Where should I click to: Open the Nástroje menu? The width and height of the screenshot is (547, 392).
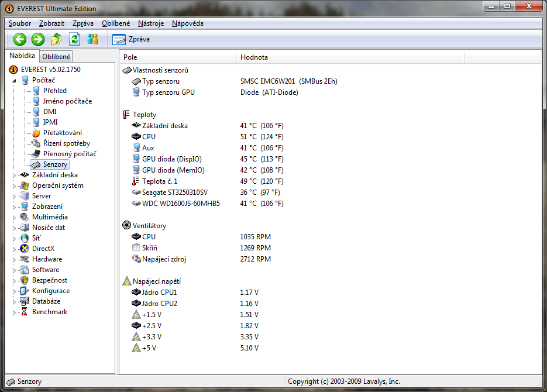point(151,23)
